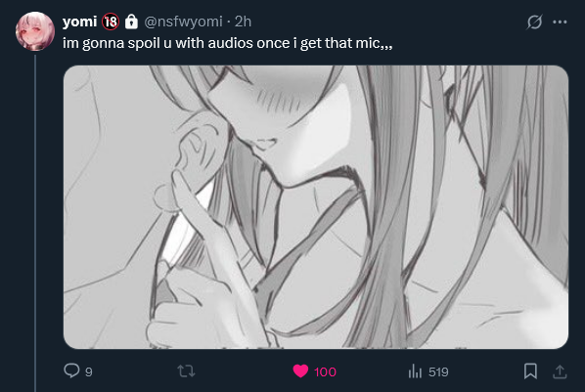Click the padlock protected-account icon

[x=131, y=22]
